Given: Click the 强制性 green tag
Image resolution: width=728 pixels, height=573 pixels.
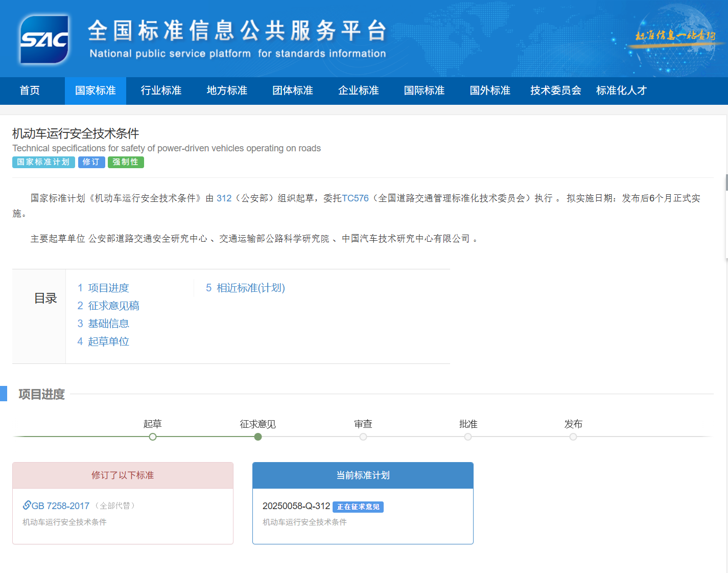Looking at the screenshot, I should tap(126, 162).
